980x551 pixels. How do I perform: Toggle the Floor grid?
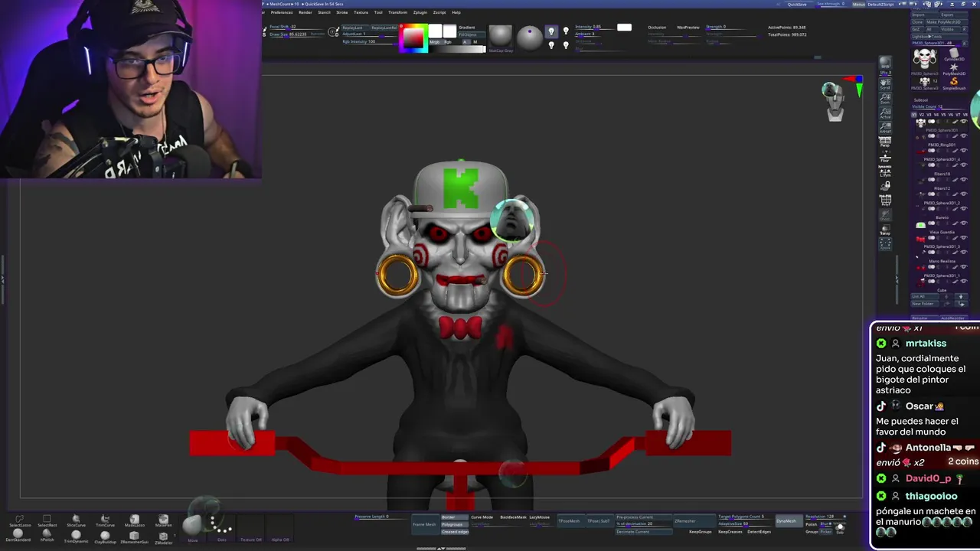(x=885, y=156)
